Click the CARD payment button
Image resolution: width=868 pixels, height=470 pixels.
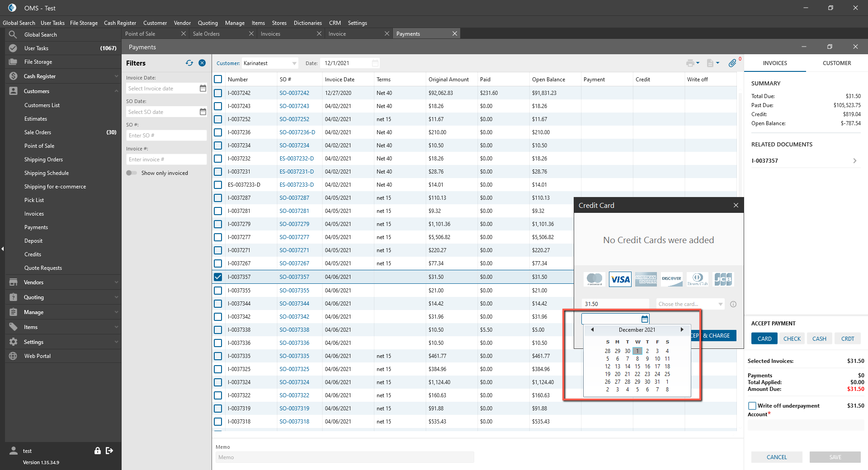[764, 338]
